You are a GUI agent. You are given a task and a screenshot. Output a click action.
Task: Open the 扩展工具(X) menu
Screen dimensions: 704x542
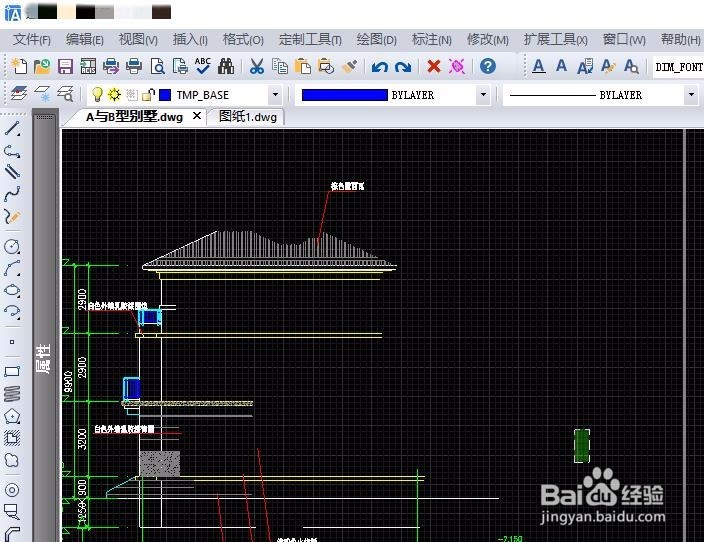click(x=555, y=40)
